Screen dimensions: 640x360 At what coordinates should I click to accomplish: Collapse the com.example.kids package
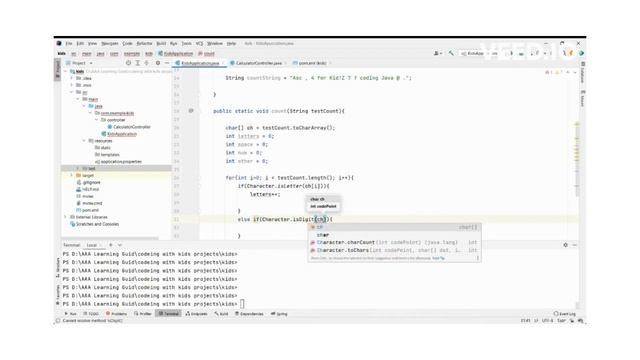[90, 113]
